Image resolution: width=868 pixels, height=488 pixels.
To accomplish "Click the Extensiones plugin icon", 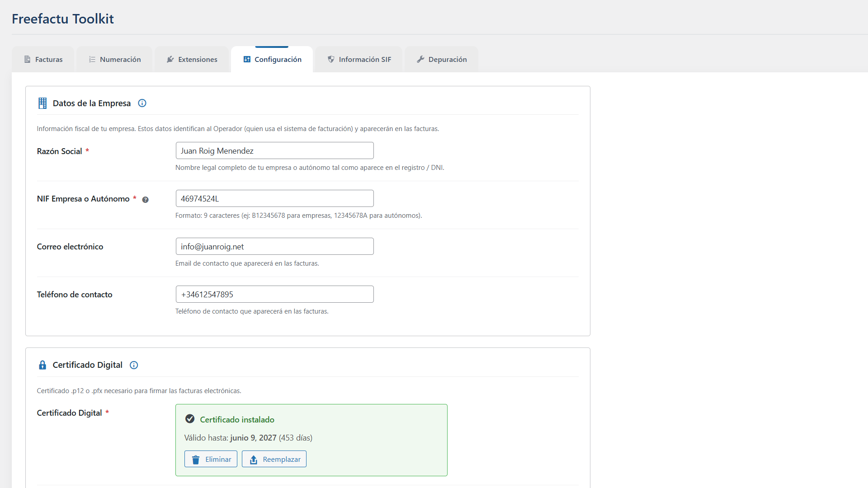I will [170, 59].
